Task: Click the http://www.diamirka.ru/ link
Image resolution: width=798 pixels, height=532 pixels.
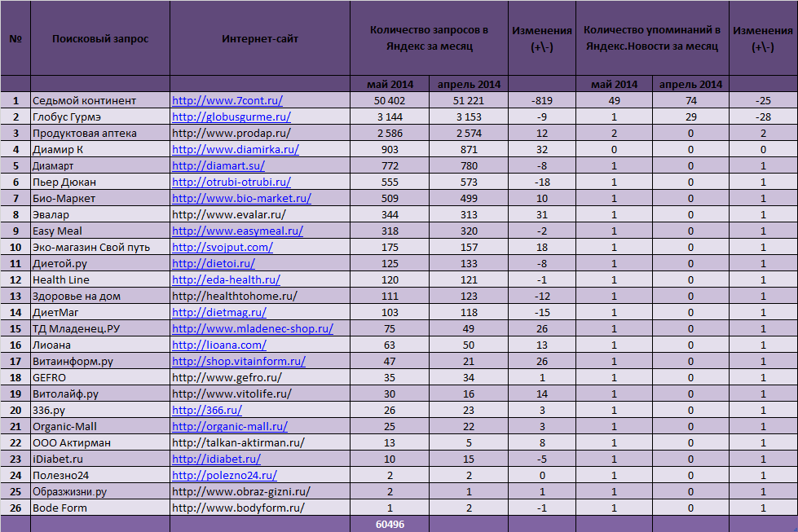Action: 235,150
